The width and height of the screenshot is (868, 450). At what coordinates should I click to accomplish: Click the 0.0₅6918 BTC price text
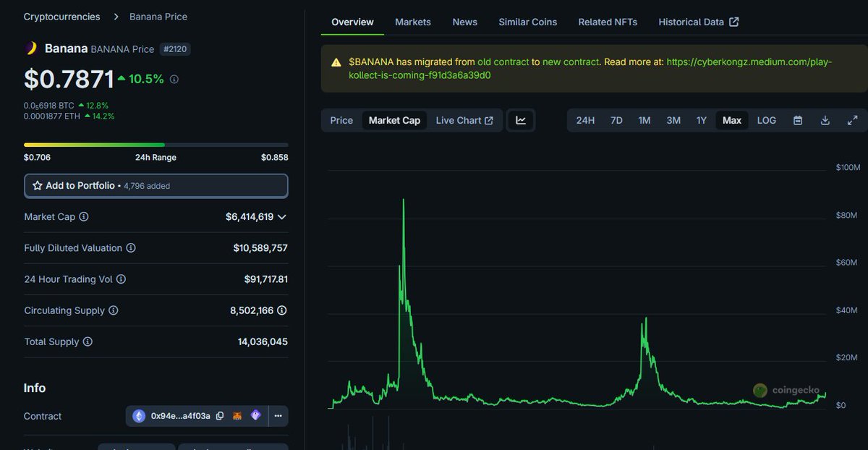pos(48,106)
